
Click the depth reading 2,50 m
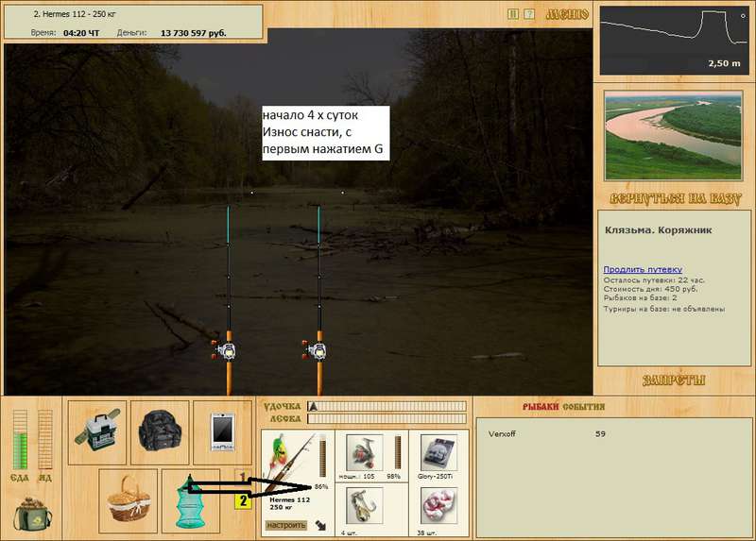(724, 63)
